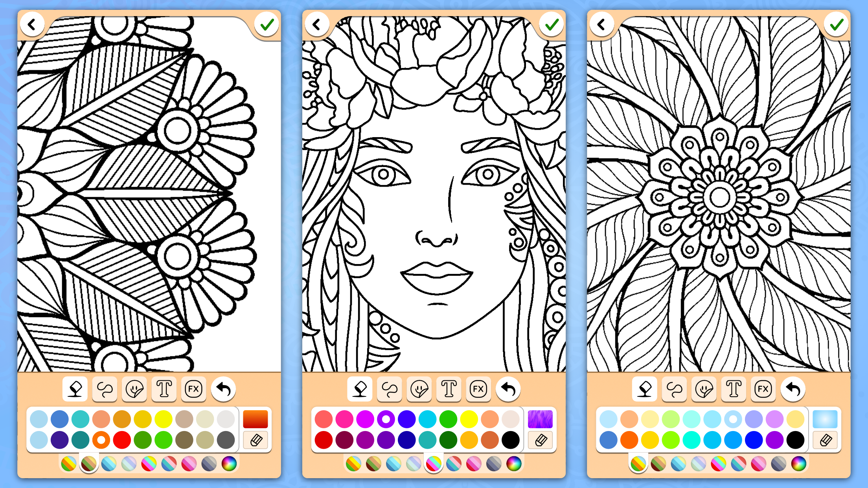
Task: Open the FX effects in the middle panel
Action: pos(478,389)
